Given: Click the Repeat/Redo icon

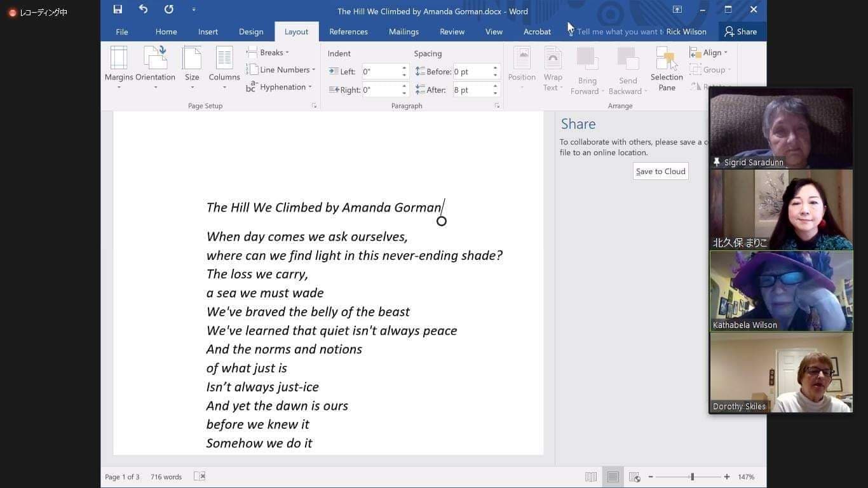Looking at the screenshot, I should (168, 10).
